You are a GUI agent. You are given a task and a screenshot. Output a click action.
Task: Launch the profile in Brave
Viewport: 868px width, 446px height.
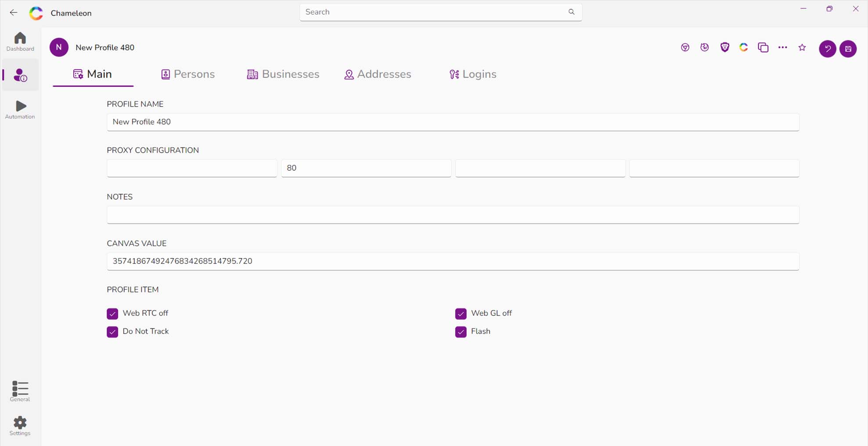725,47
